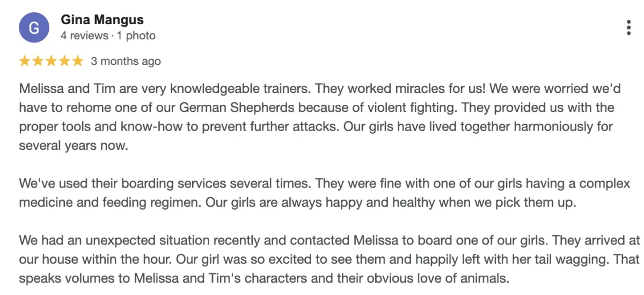644x295 pixels.
Task: Click the "3 months ago" timestamp
Action: point(126,61)
